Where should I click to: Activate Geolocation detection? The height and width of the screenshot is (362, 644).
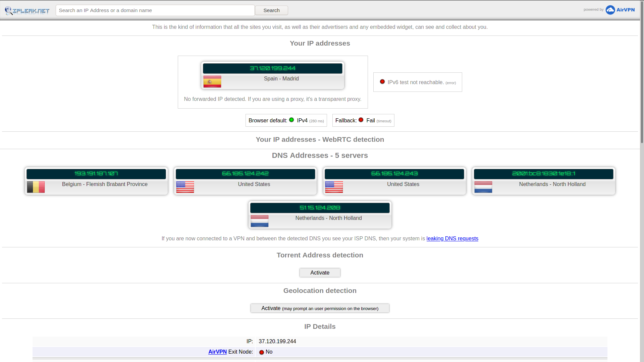[320, 308]
